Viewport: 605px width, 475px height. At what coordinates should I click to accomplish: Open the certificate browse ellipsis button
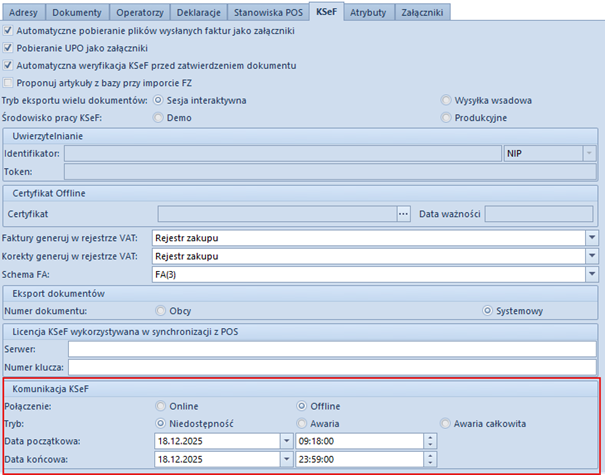tap(404, 213)
